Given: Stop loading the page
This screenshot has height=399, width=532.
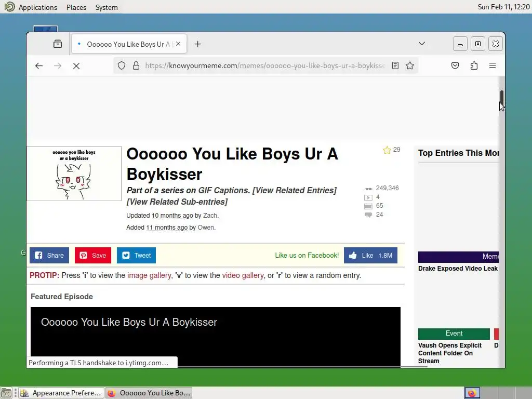Looking at the screenshot, I should point(76,66).
